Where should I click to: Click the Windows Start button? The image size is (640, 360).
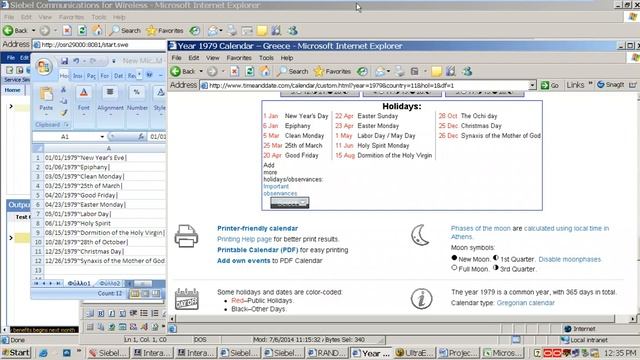tap(16, 353)
